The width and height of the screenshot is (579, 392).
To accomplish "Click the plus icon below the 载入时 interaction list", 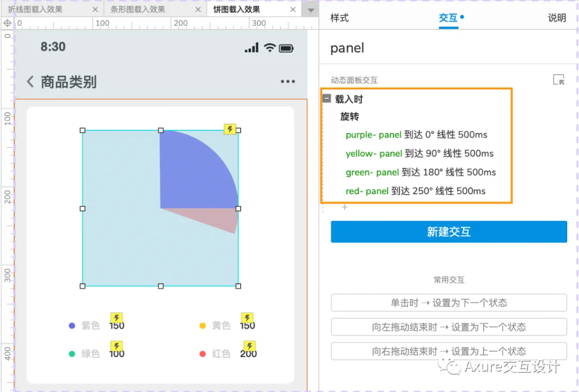I will [x=345, y=207].
